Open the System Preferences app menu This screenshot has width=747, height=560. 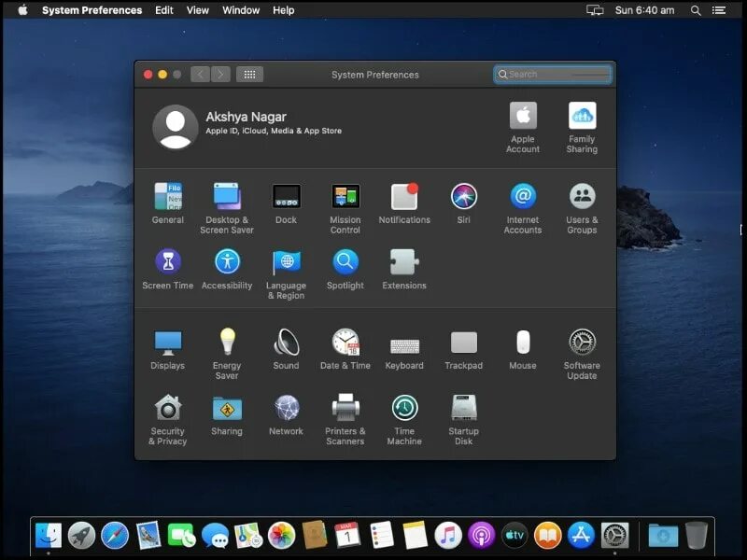click(x=92, y=10)
